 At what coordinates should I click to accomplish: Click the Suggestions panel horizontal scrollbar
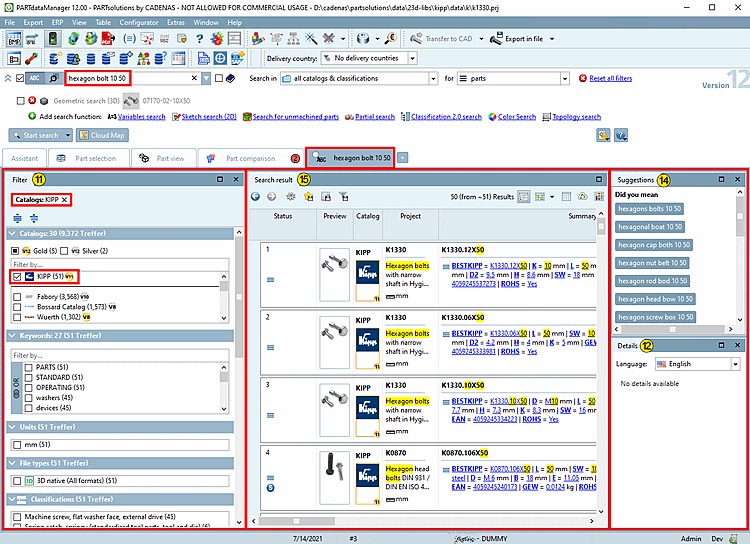pos(673,329)
